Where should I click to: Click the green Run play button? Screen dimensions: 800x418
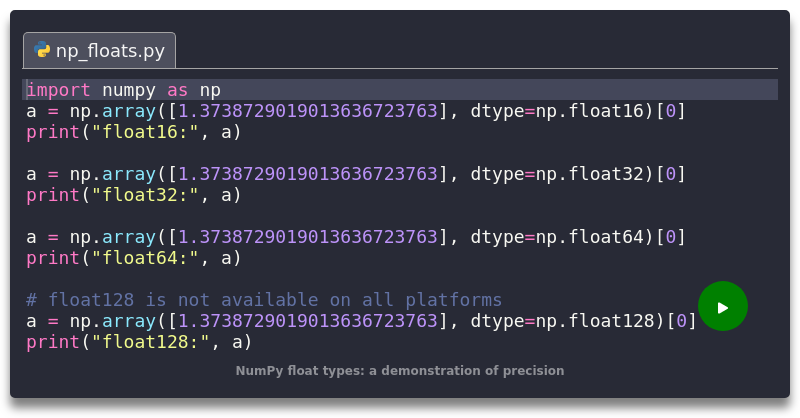[x=722, y=307]
